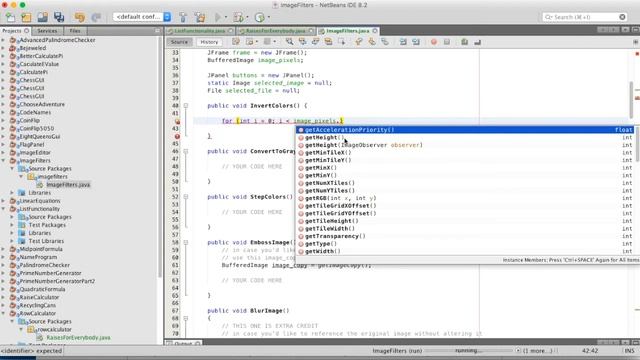
Task: Toggle Rectangular Selection mode
Action: tap(341, 42)
